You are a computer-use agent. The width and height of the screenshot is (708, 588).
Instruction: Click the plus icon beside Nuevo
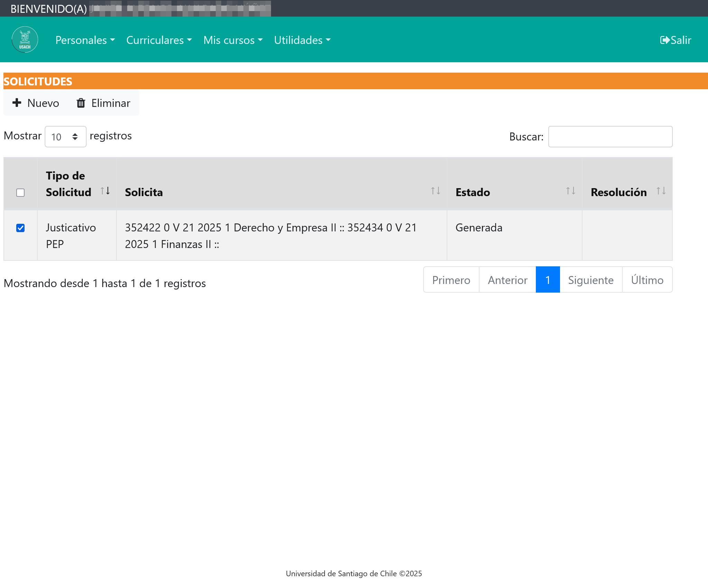pos(17,103)
